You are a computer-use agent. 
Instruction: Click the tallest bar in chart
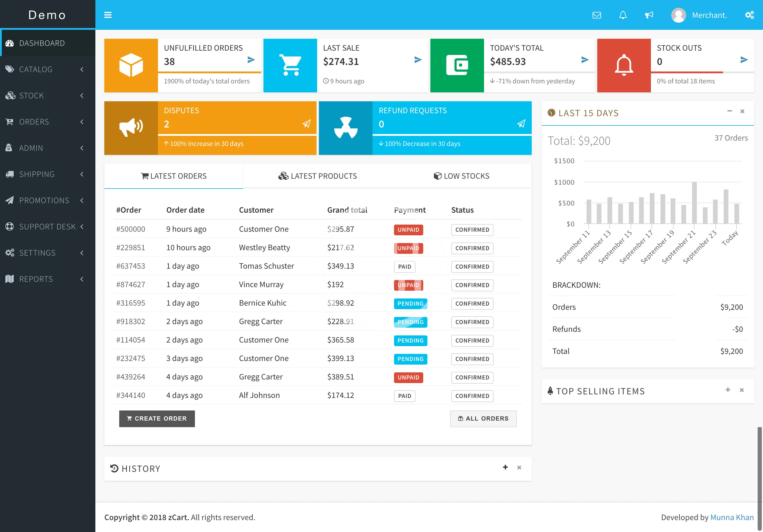point(694,203)
